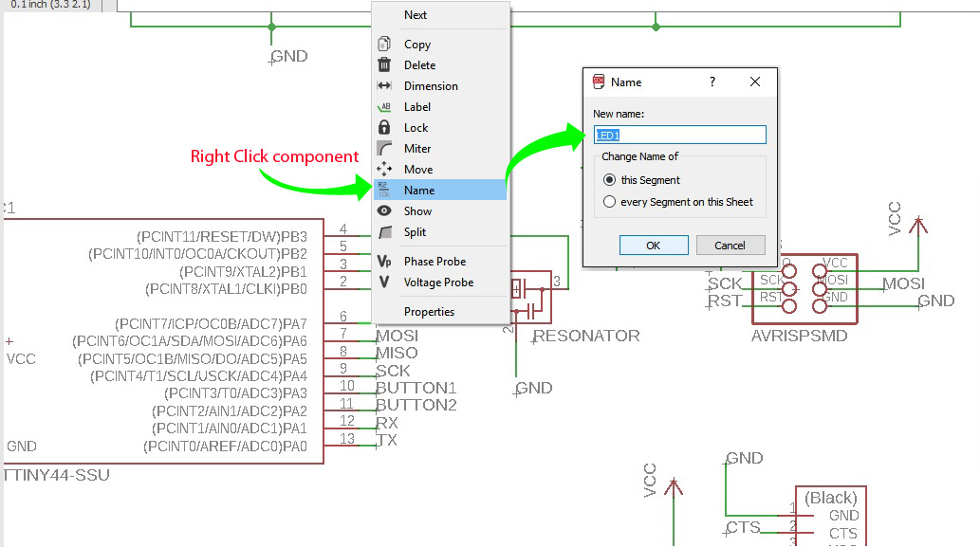980x547 pixels.
Task: Click the RST net label
Action: pyautogui.click(x=725, y=301)
